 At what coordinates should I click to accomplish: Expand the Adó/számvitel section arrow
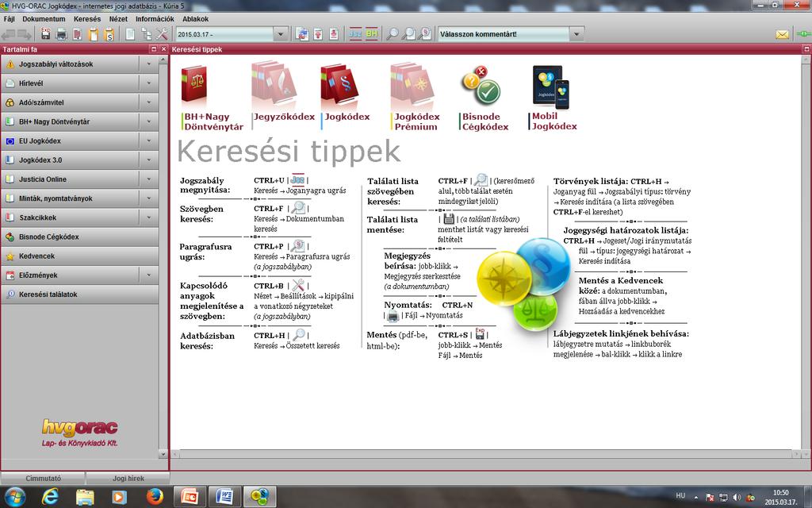pos(149,102)
